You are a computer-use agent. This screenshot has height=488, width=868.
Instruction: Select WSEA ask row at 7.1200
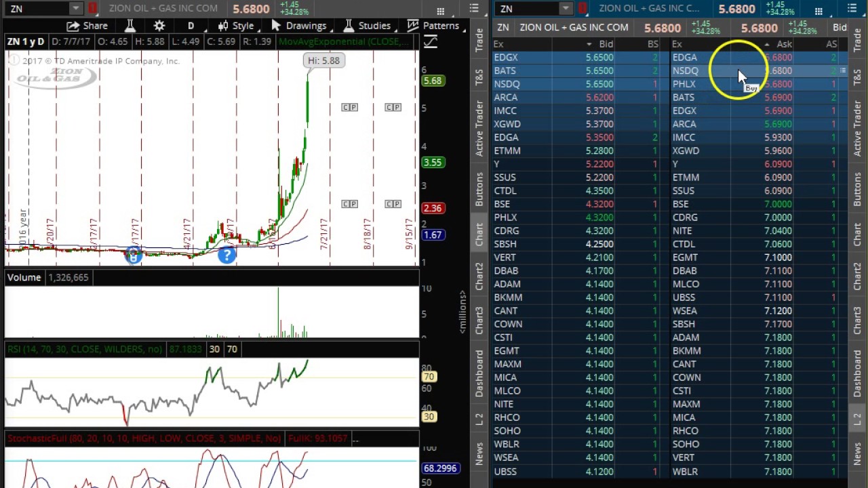point(758,311)
